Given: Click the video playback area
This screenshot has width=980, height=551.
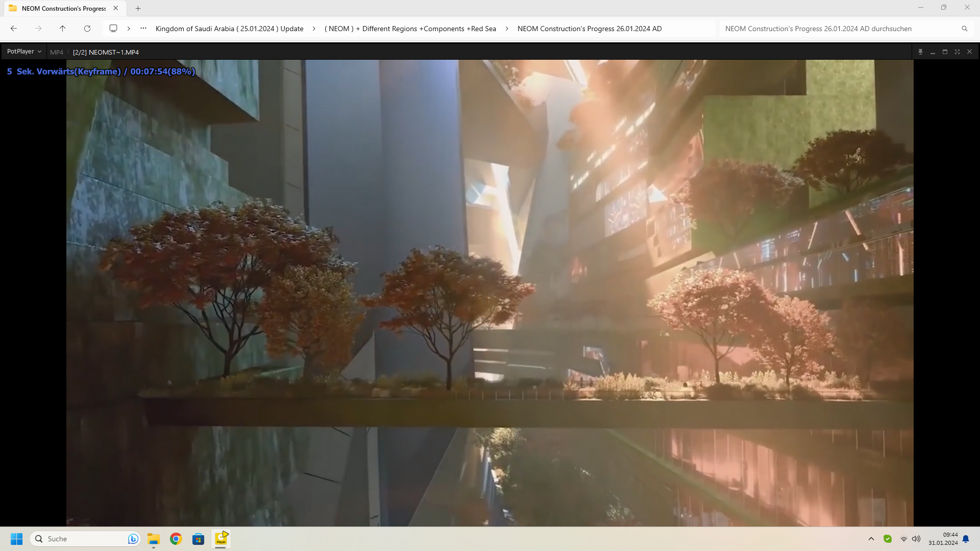Looking at the screenshot, I should pyautogui.click(x=489, y=293).
